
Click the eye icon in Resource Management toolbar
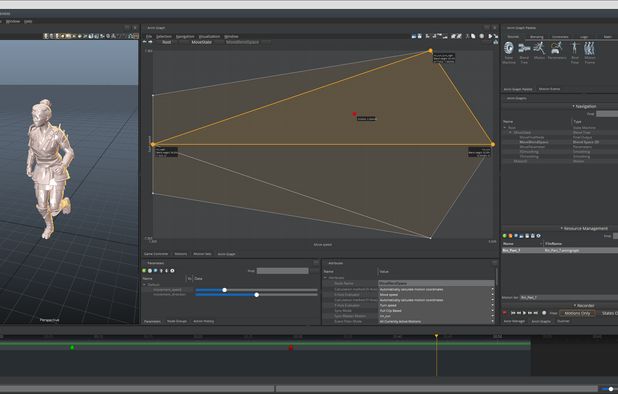point(538,236)
